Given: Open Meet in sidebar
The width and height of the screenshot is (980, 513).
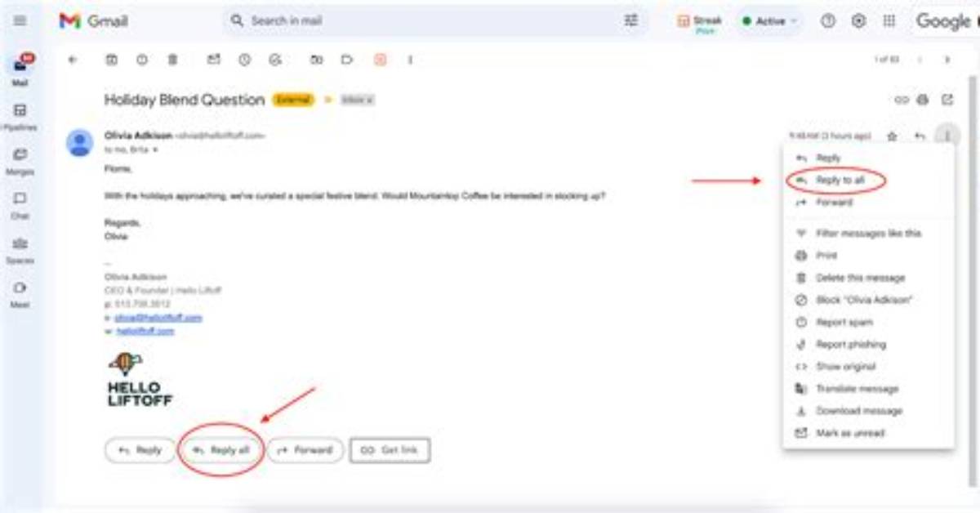Looking at the screenshot, I should [20, 293].
